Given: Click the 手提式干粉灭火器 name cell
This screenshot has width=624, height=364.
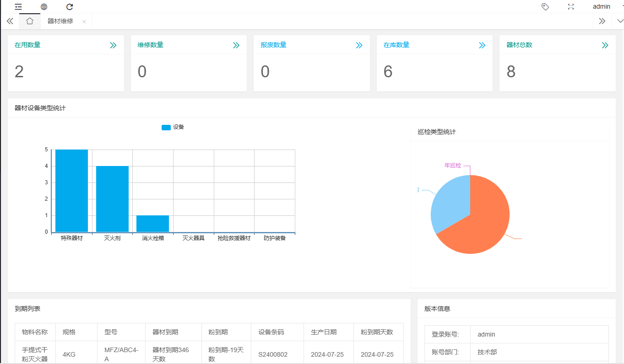Looking at the screenshot, I should pos(35,354).
